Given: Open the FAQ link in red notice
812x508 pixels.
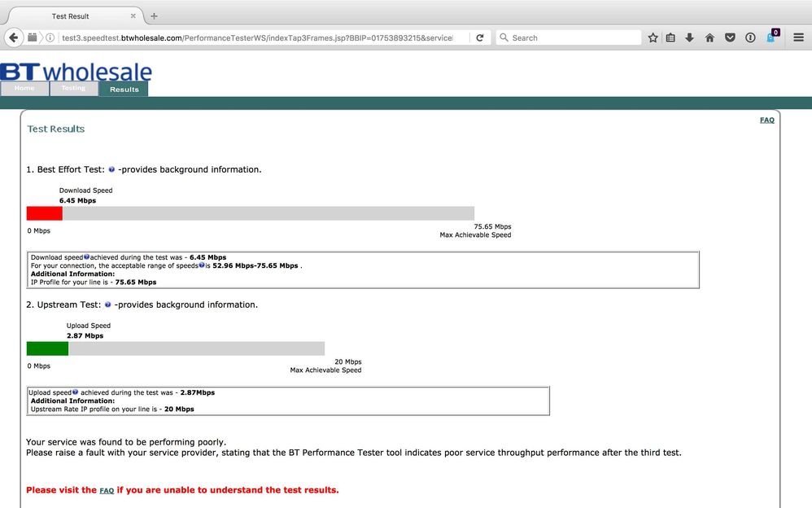Looking at the screenshot, I should tap(107, 490).
